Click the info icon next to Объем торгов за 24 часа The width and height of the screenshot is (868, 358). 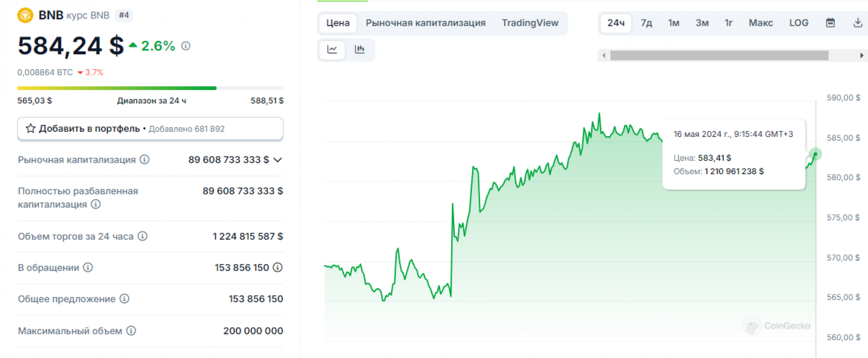[x=142, y=236]
